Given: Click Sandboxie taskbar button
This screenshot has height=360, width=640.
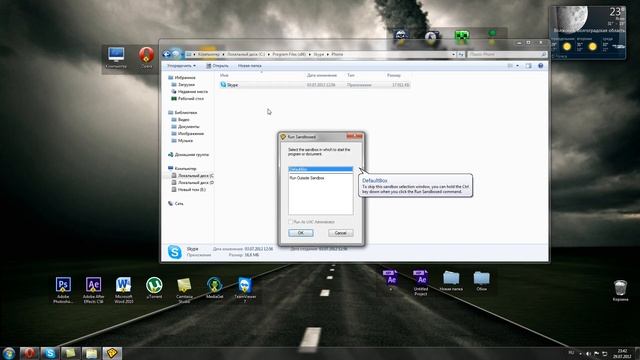Looking at the screenshot, I should 112,353.
